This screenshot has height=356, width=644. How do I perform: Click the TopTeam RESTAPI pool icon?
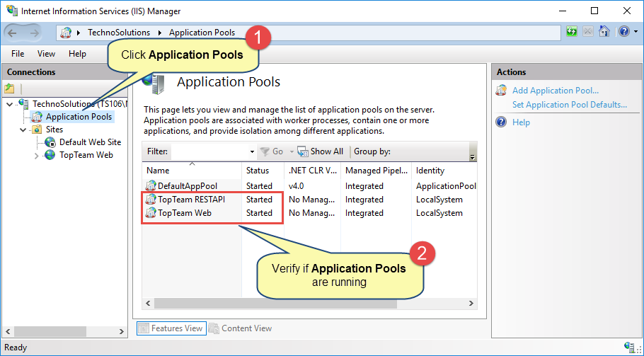151,200
